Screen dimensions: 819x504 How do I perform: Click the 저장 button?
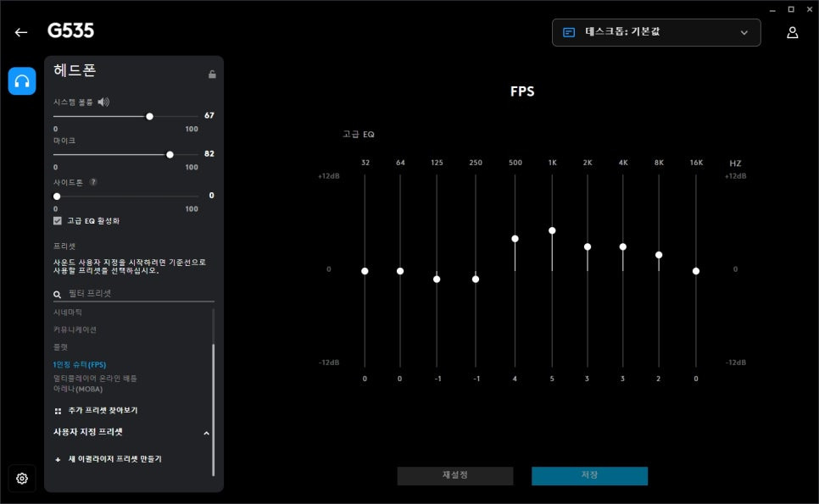tap(590, 475)
